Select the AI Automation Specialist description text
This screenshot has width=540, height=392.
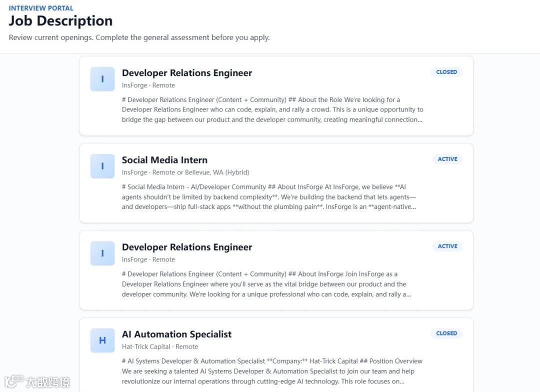272,371
